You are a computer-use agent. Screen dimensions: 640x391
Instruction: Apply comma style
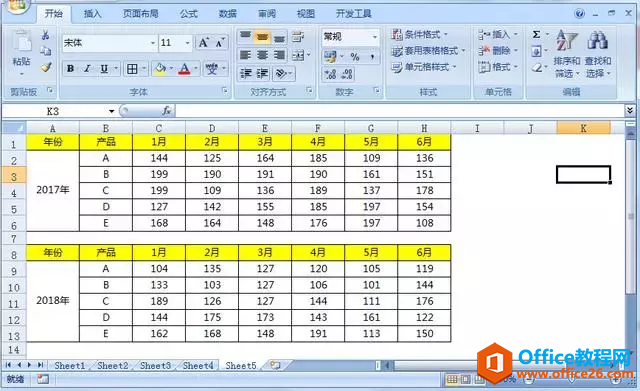pos(372,56)
